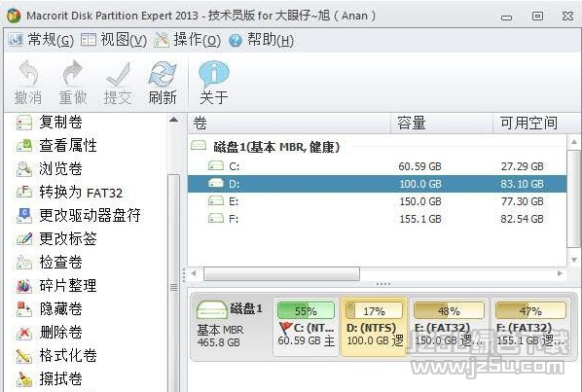Open the 常规(G) menu
582x392 pixels.
(41, 40)
